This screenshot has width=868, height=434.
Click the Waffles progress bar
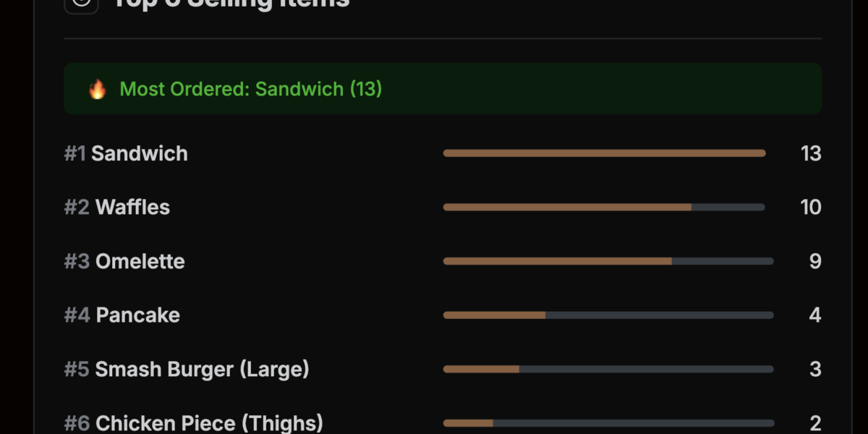[x=604, y=208]
